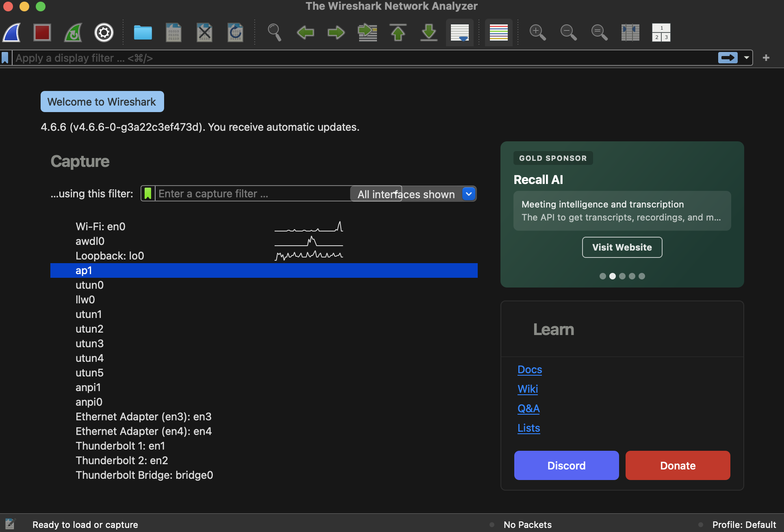Open the Docs link

(530, 370)
